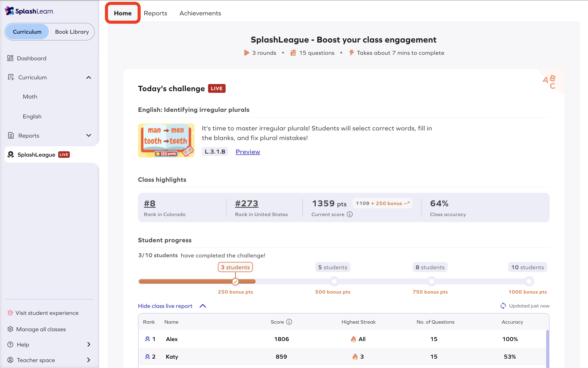Expand the Help submenu arrow
The width and height of the screenshot is (588, 368).
[x=89, y=344]
